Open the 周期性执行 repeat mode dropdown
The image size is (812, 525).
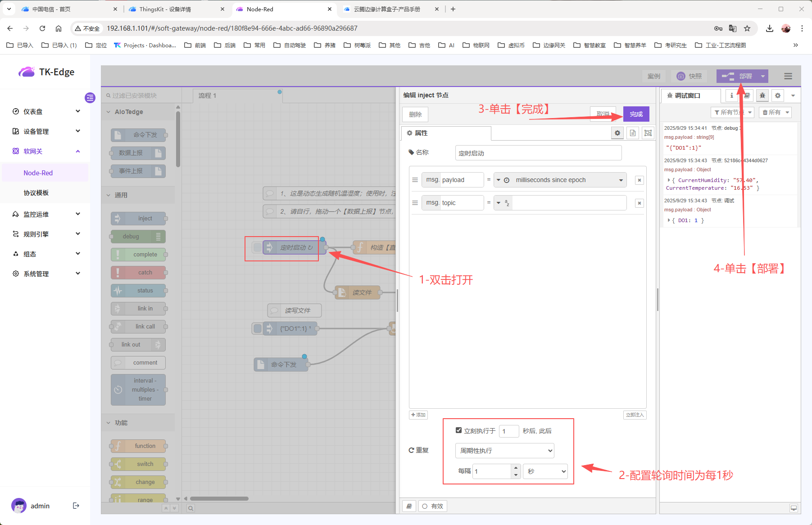tap(504, 451)
